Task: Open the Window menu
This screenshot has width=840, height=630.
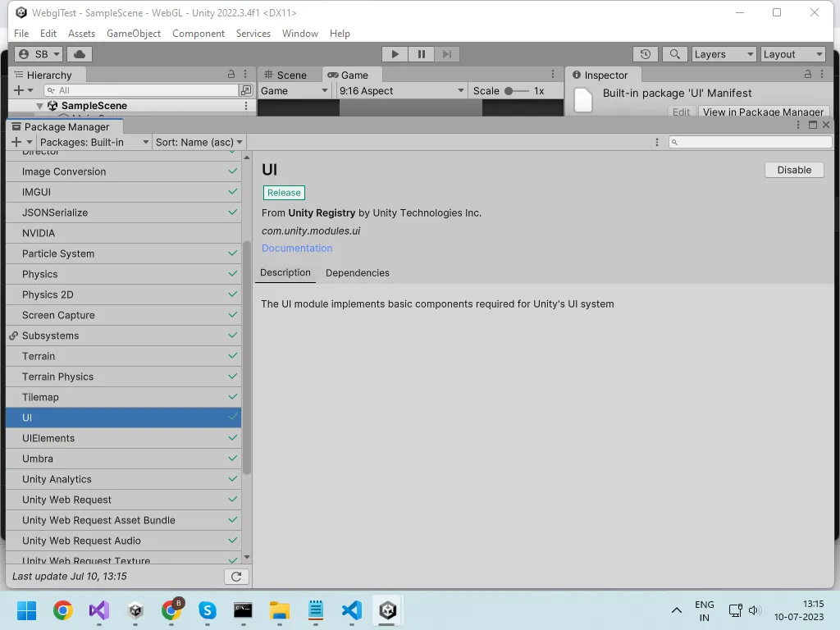Action: (300, 33)
